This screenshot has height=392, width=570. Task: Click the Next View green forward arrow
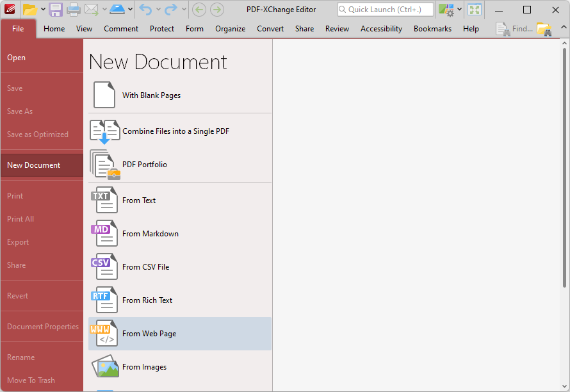point(217,10)
